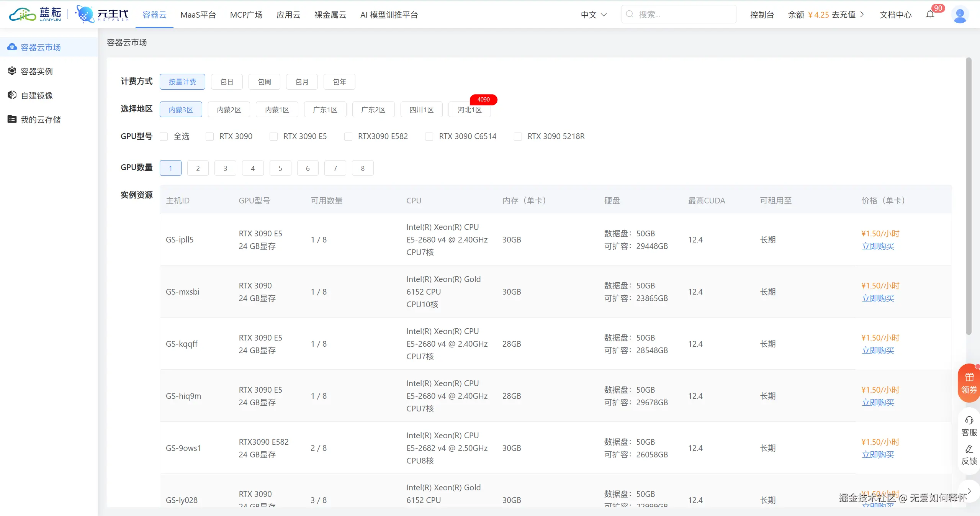Open the customer service headset icon
The image size is (980, 516).
tap(969, 421)
